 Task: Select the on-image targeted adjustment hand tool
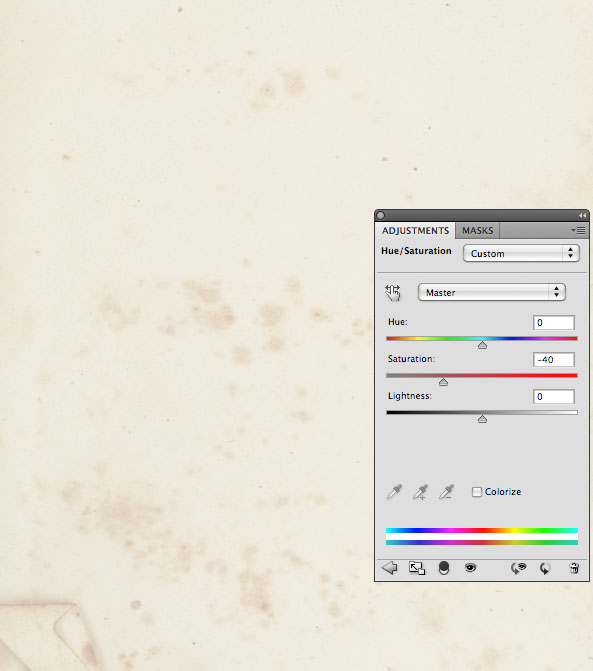(x=392, y=293)
